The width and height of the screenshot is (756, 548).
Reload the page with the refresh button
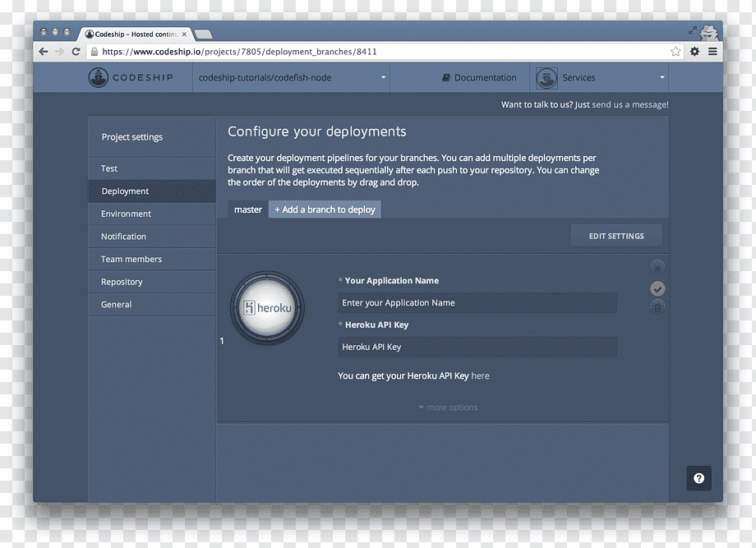(x=76, y=52)
